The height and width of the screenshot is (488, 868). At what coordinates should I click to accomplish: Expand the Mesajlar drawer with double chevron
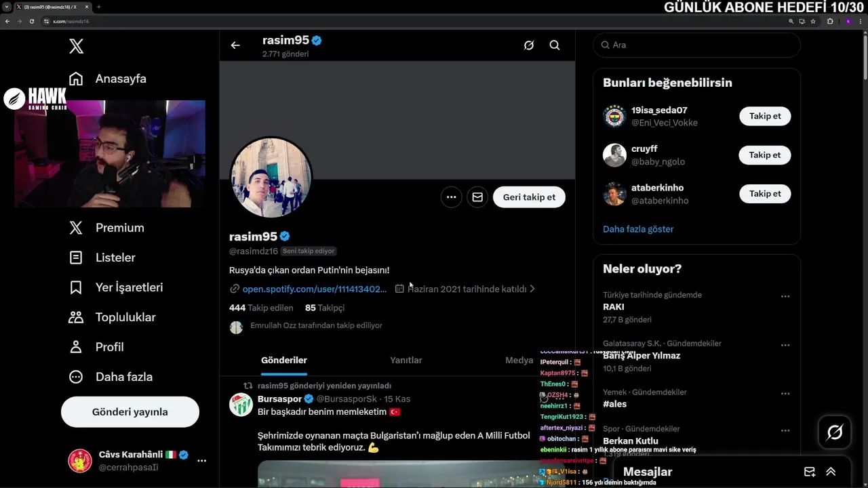(831, 472)
